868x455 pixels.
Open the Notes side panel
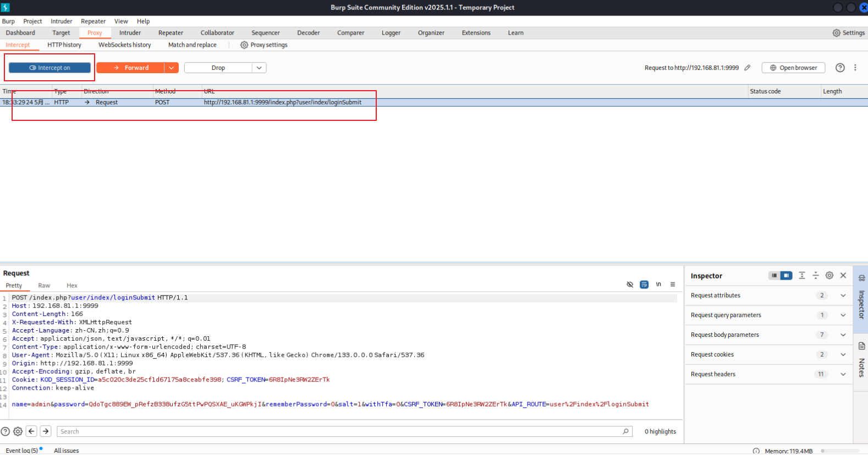click(861, 360)
